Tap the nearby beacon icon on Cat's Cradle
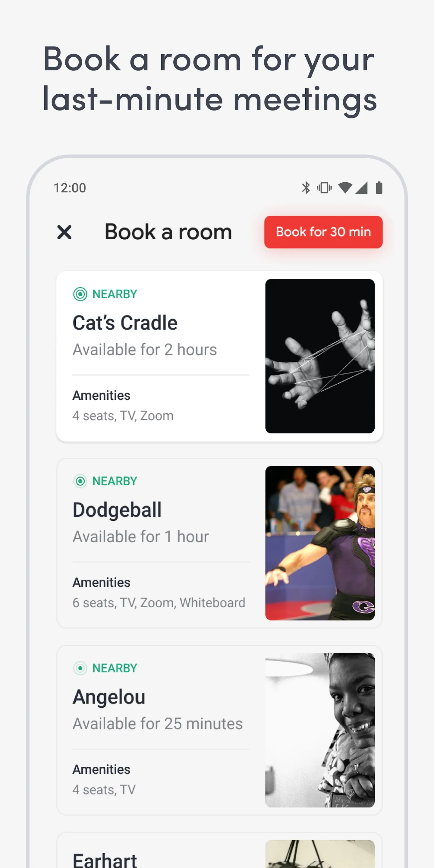The image size is (434, 868). pyautogui.click(x=80, y=294)
